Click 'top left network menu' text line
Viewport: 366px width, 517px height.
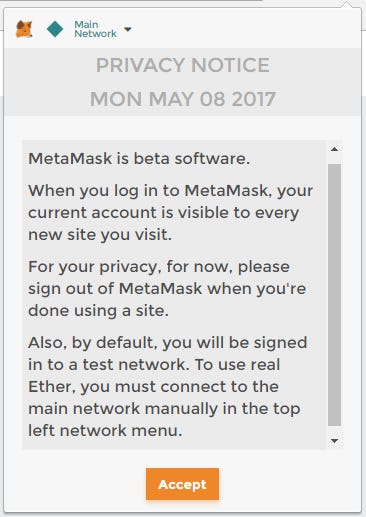click(x=105, y=430)
